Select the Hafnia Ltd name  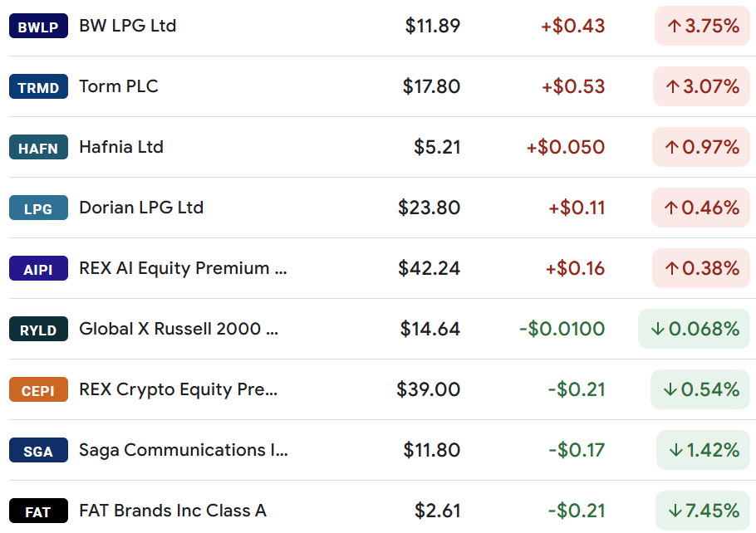tap(121, 147)
